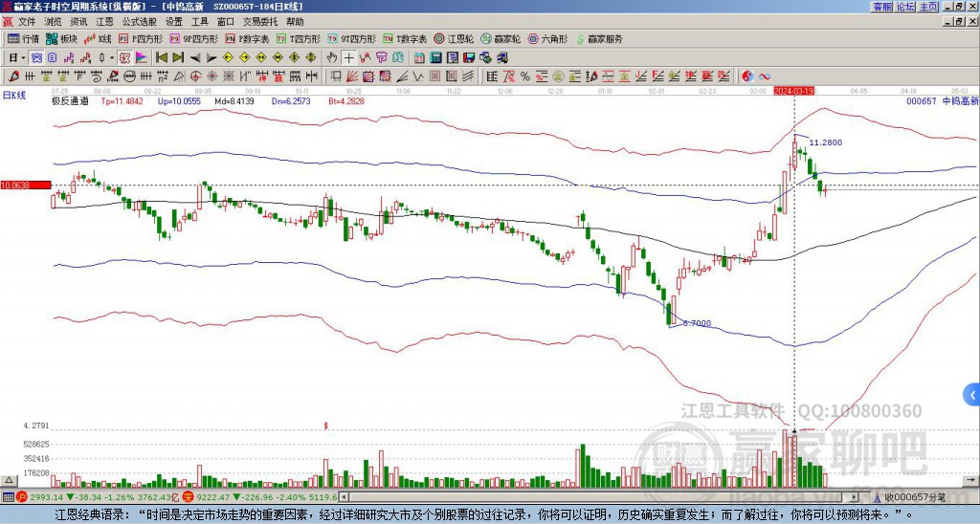980x524 pixels.
Task: Toggle the crosshair cursor tool
Action: 348,58
